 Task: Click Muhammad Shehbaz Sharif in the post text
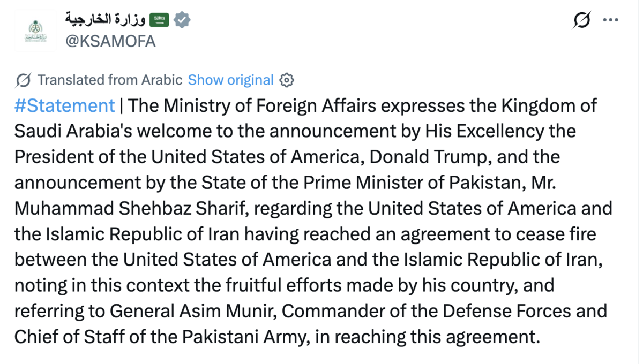129,208
